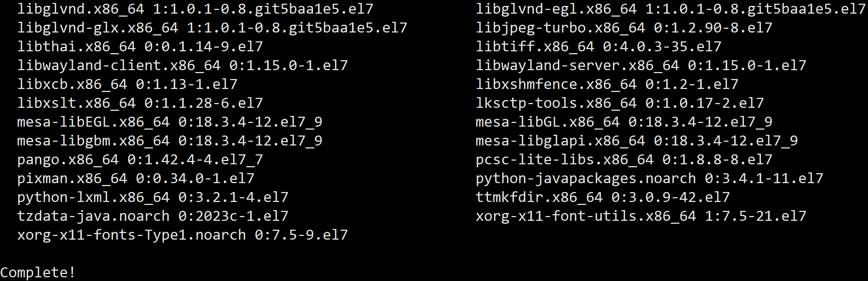Click the xorg-x11-fonts-Type1.noarch entry
Screen dimensions: 868x281
pos(182,235)
